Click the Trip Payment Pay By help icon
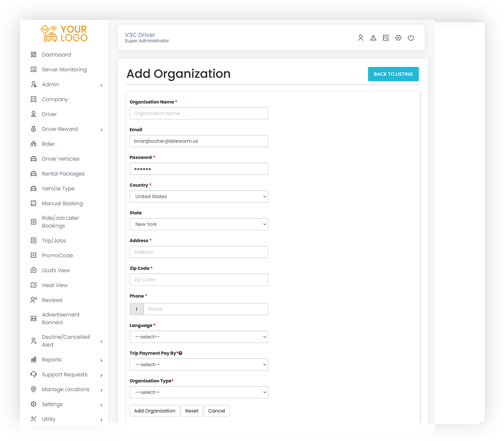This screenshot has width=504, height=441. point(180,353)
